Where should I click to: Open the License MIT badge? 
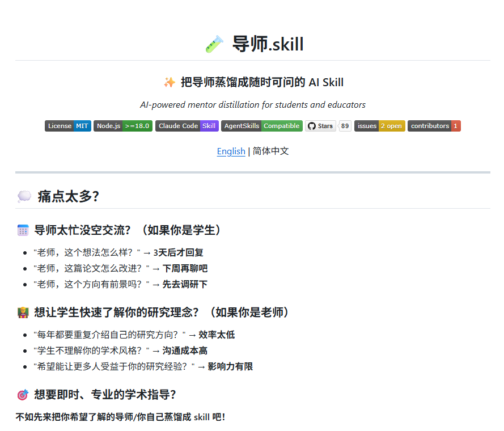[68, 126]
